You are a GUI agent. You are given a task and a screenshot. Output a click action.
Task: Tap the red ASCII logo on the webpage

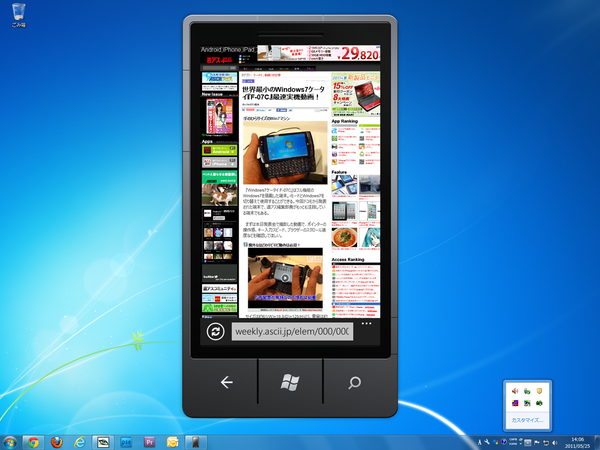pyautogui.click(x=219, y=60)
